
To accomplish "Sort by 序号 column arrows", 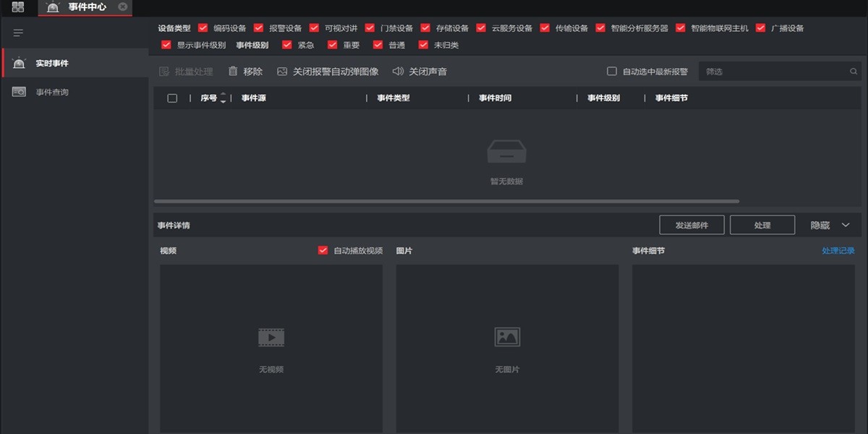I will tap(223, 98).
